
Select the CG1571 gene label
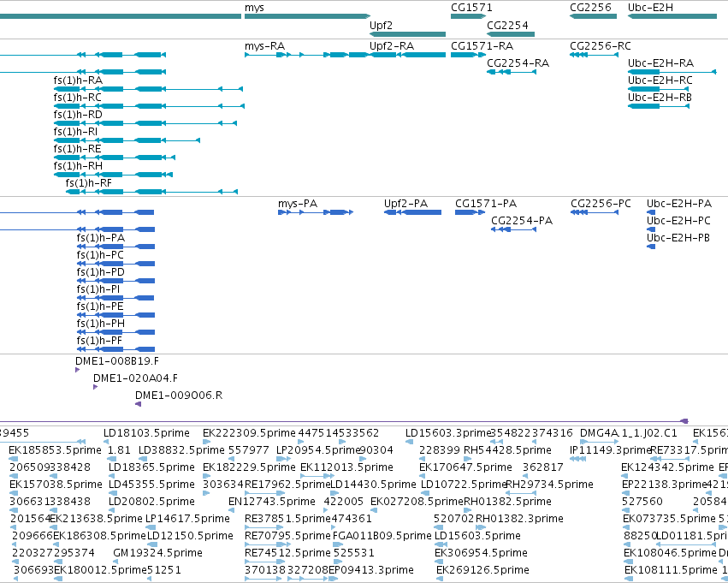click(471, 8)
